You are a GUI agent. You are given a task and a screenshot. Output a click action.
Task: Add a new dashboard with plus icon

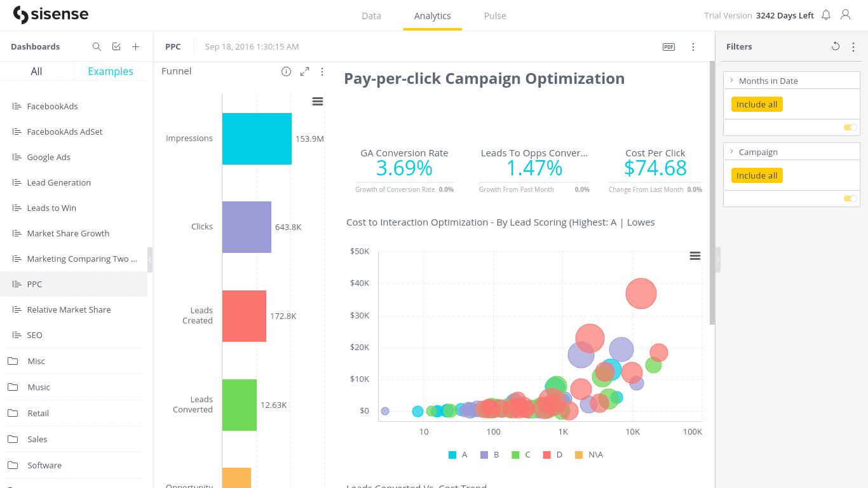point(135,46)
